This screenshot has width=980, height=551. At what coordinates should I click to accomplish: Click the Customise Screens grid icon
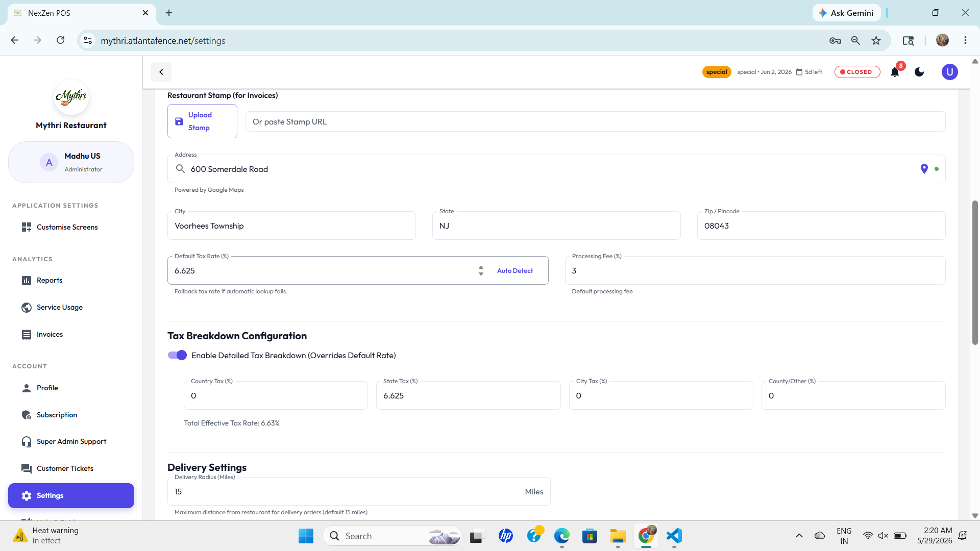pyautogui.click(x=27, y=227)
